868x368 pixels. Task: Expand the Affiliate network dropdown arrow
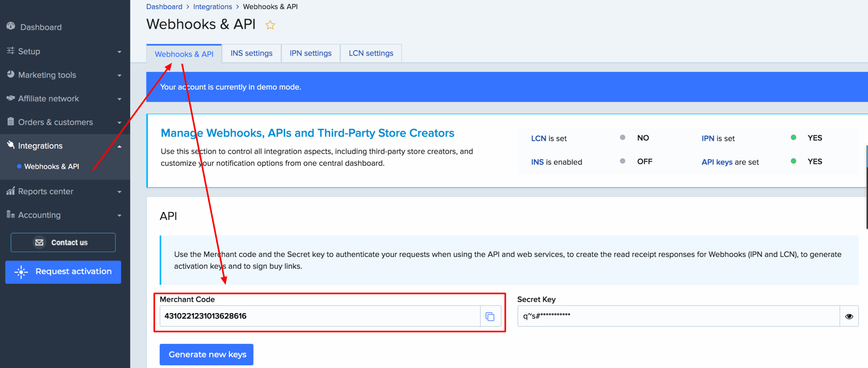point(119,99)
